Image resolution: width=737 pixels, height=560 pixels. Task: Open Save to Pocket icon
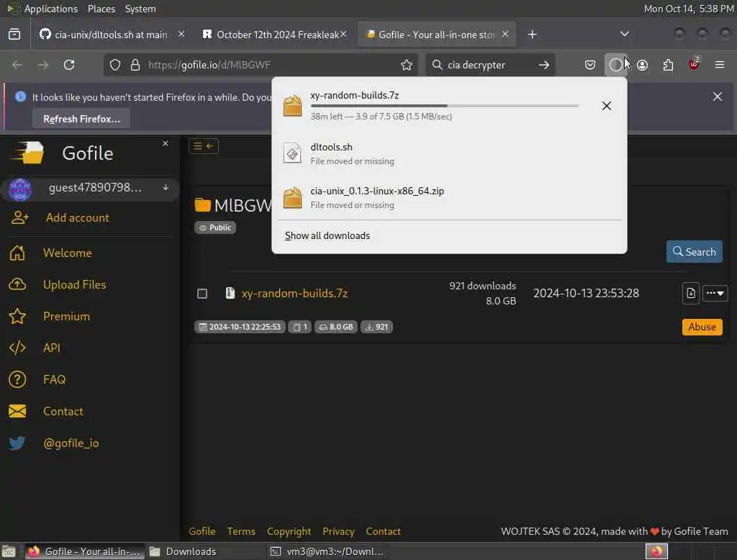pyautogui.click(x=590, y=65)
